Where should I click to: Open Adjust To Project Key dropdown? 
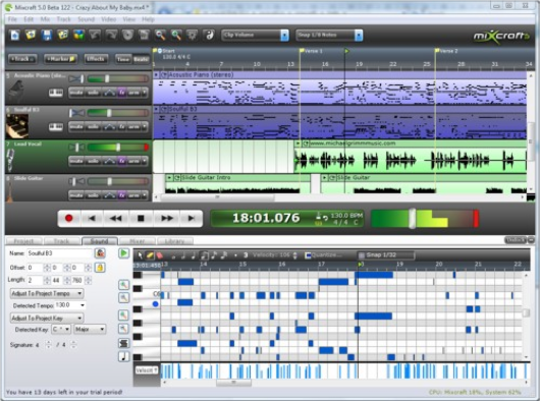[x=46, y=318]
